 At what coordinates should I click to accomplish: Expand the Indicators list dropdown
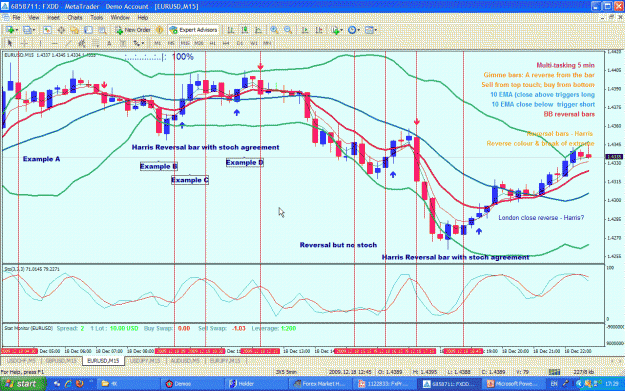342,30
